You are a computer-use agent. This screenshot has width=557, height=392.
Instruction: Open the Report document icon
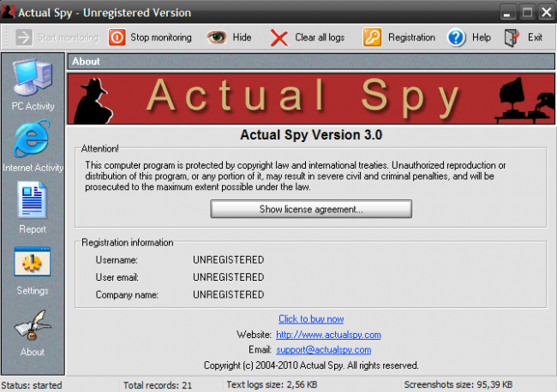(x=32, y=199)
